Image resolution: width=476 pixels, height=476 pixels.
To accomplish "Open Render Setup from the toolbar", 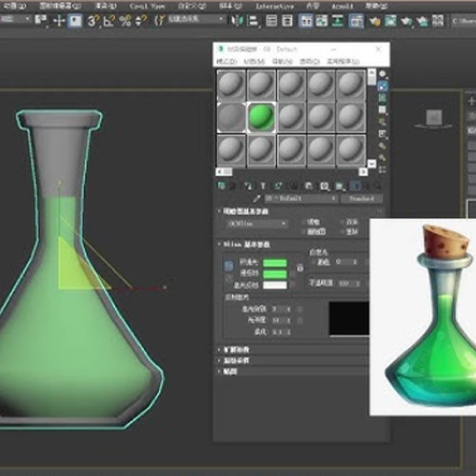I will tap(374, 21).
